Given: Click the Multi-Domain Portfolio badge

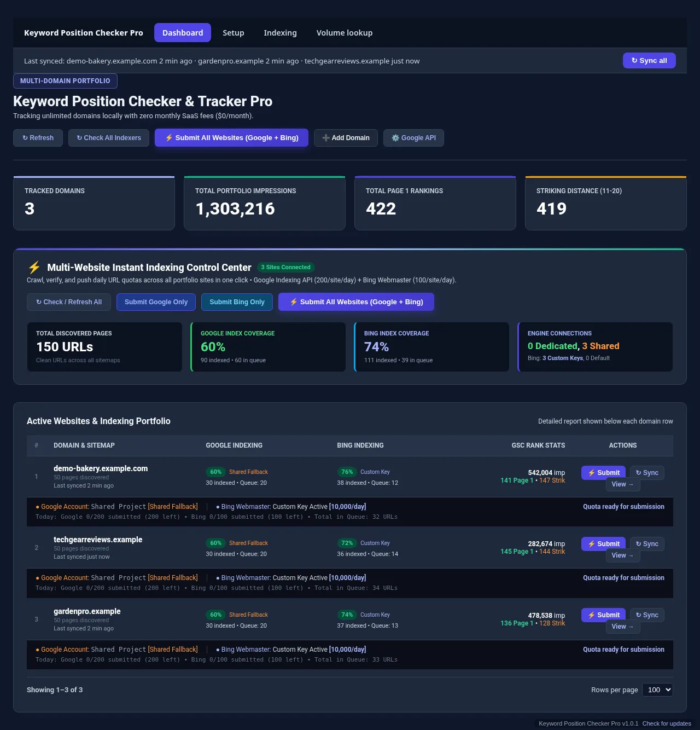Looking at the screenshot, I should tap(65, 81).
